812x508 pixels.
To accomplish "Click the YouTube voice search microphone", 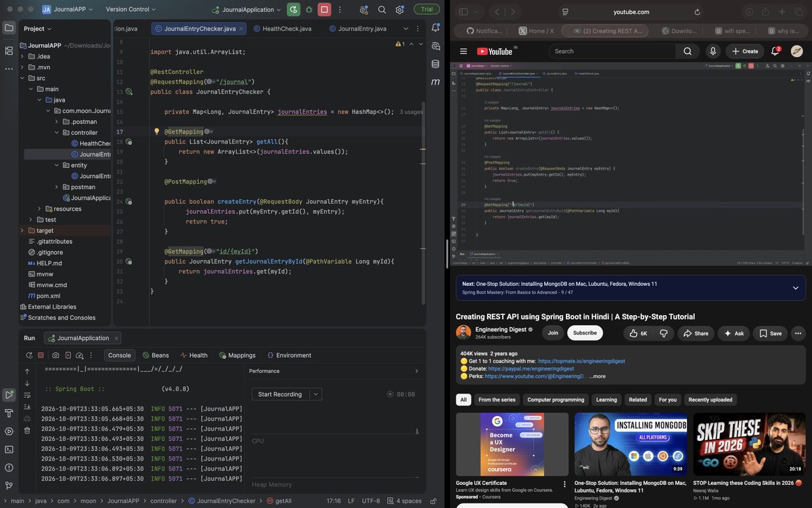I will tap(713, 51).
